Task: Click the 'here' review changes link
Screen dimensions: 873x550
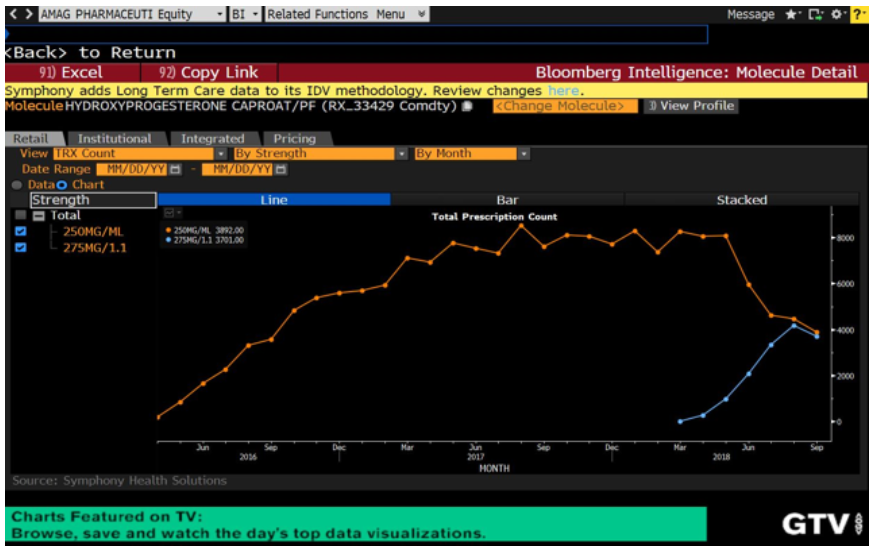Action: point(563,90)
